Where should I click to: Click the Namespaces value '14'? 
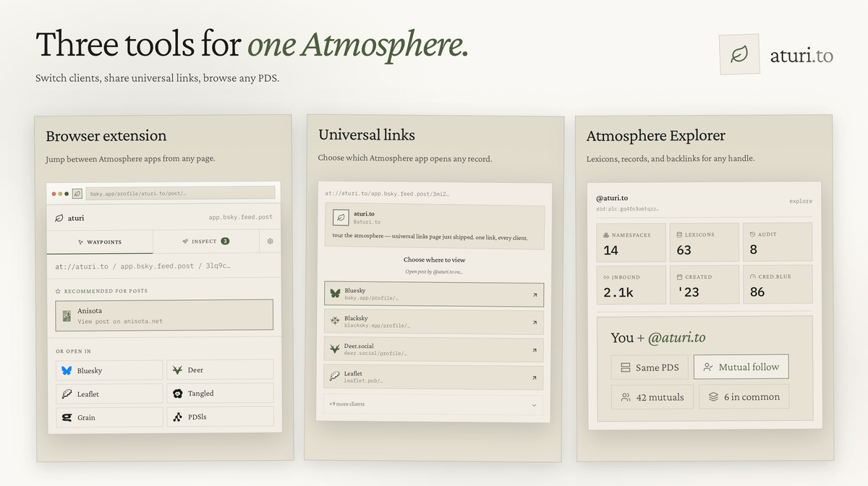click(610, 250)
